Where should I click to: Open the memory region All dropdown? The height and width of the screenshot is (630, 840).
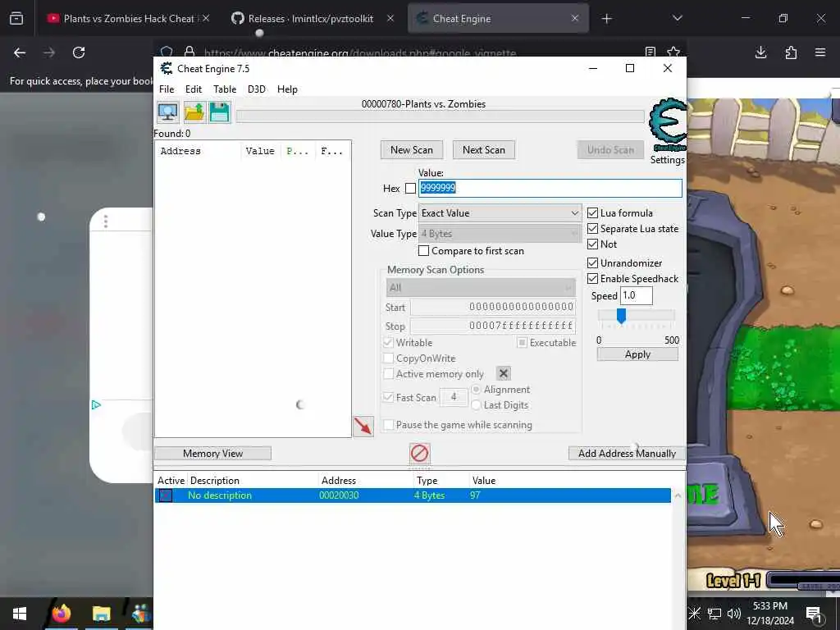click(481, 288)
